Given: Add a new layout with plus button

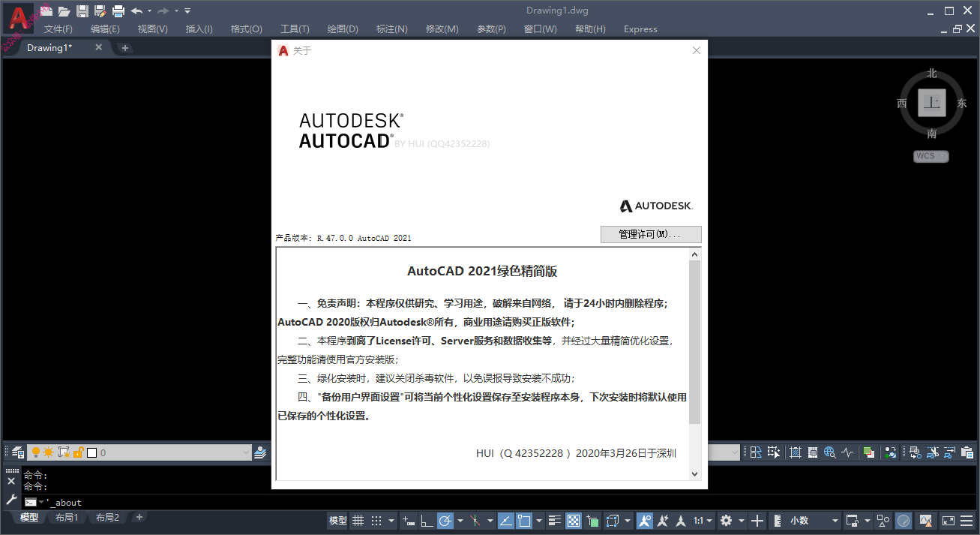Looking at the screenshot, I should coord(139,517).
